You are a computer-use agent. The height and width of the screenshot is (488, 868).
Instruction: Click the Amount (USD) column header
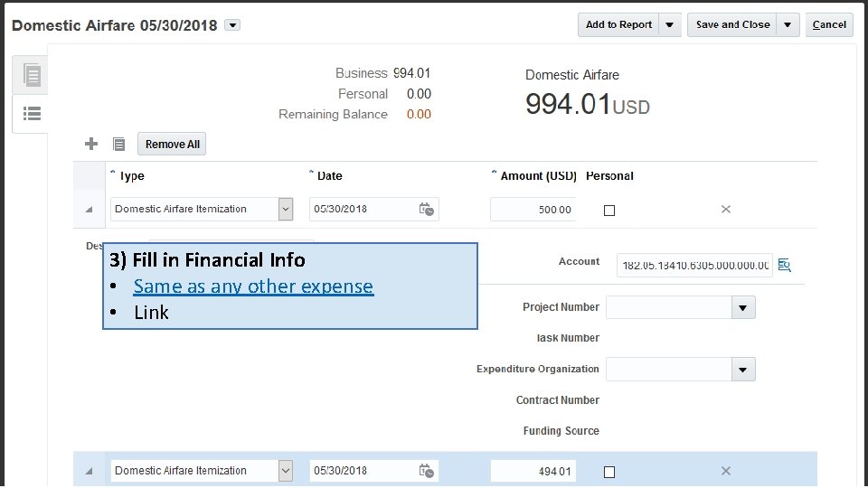click(538, 176)
